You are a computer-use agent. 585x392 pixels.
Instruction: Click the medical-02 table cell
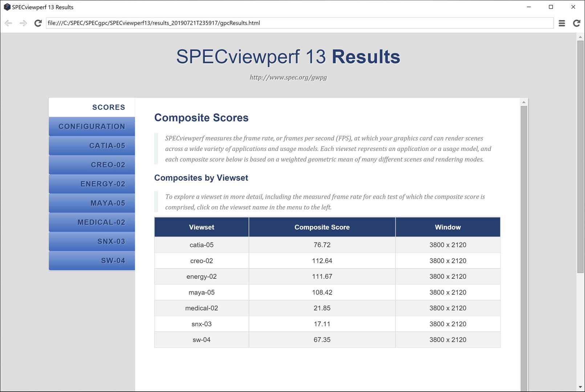tap(202, 308)
